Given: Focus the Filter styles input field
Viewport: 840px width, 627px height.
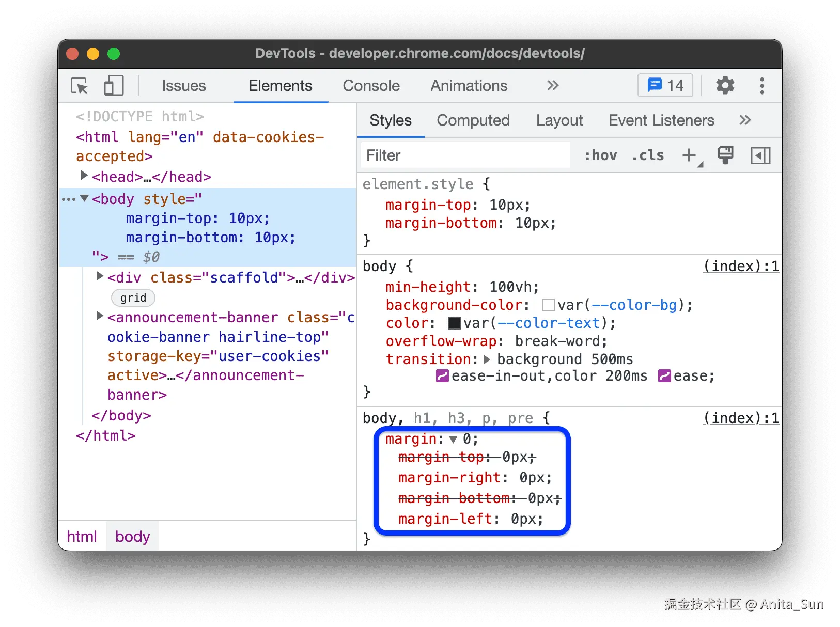Looking at the screenshot, I should 465,155.
